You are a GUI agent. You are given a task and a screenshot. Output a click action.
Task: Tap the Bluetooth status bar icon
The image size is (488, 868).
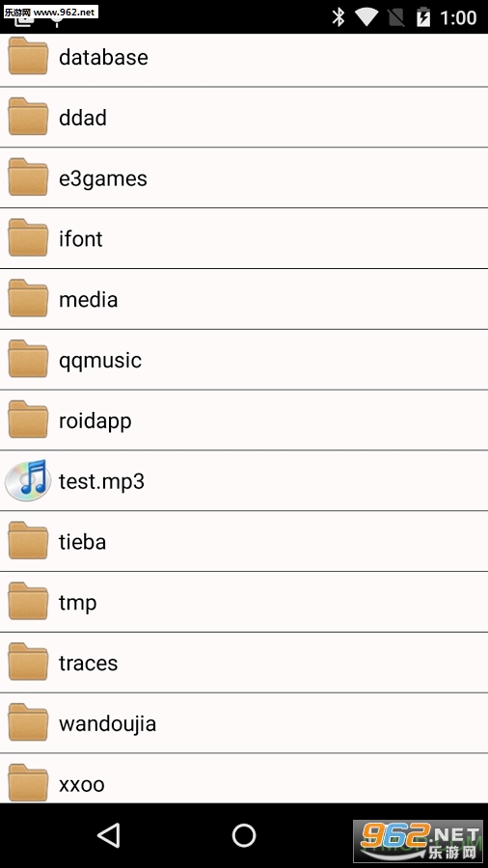click(x=339, y=17)
